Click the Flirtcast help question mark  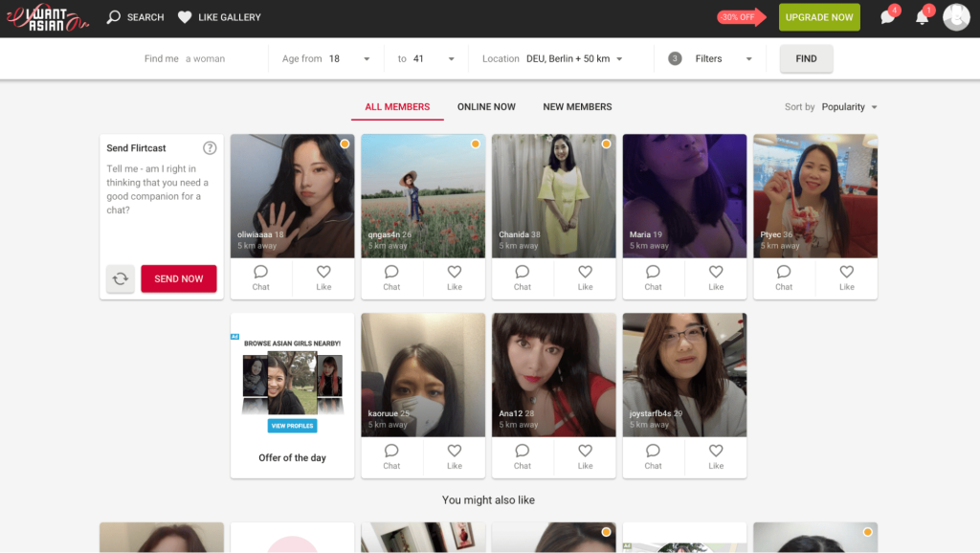click(x=210, y=148)
